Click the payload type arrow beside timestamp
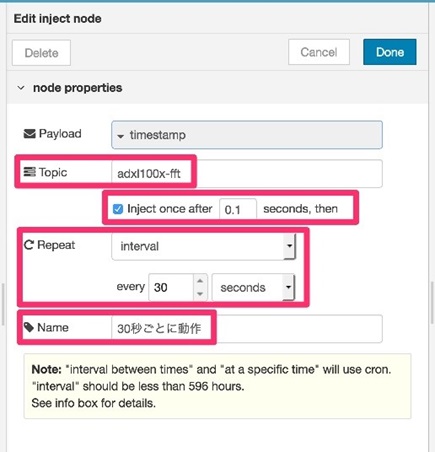This screenshot has width=435, height=452. (x=121, y=136)
